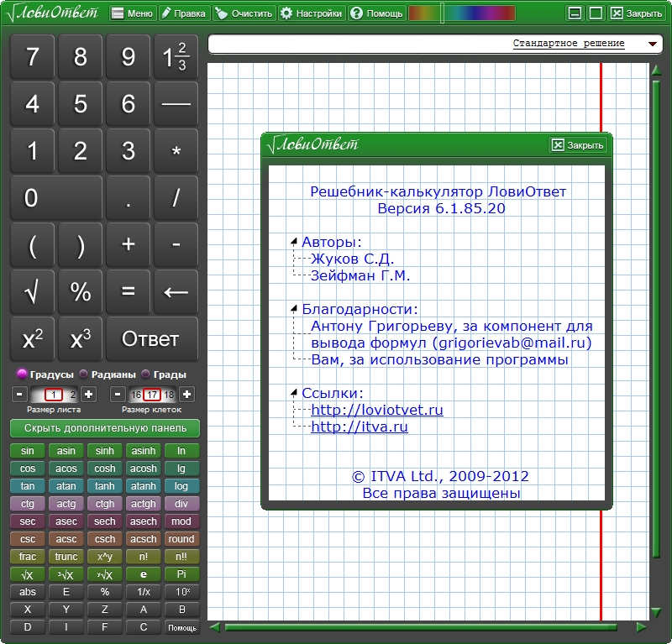This screenshot has width=672, height=644.
Task: Click the double factorial n!! button
Action: click(x=181, y=557)
